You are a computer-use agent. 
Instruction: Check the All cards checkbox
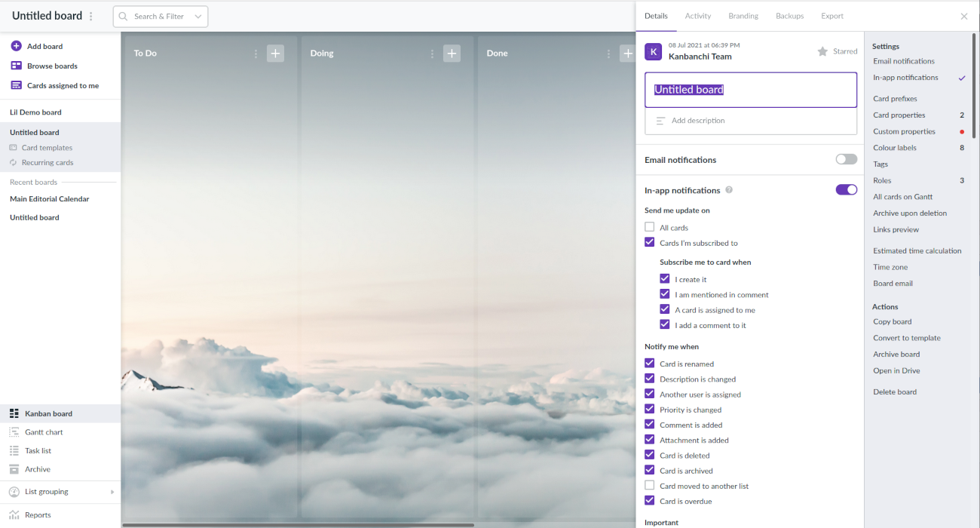(650, 227)
